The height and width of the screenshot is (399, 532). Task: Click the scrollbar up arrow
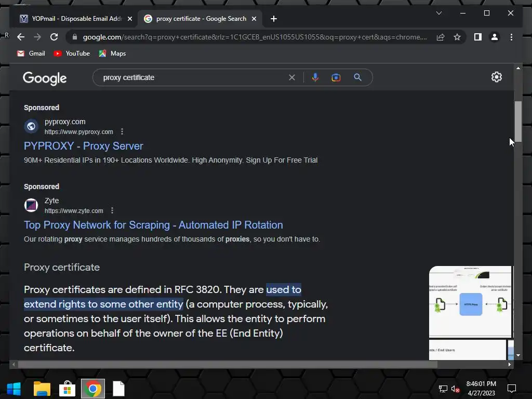click(518, 68)
